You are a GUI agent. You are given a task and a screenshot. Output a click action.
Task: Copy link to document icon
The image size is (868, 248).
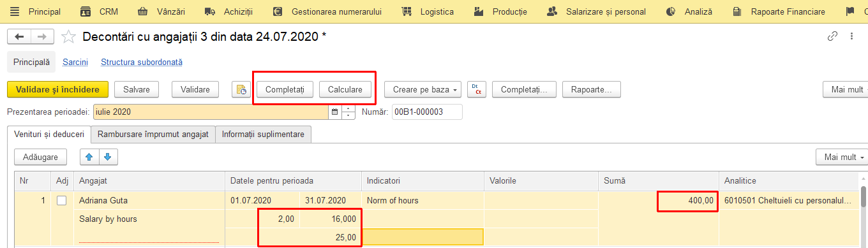pyautogui.click(x=832, y=36)
